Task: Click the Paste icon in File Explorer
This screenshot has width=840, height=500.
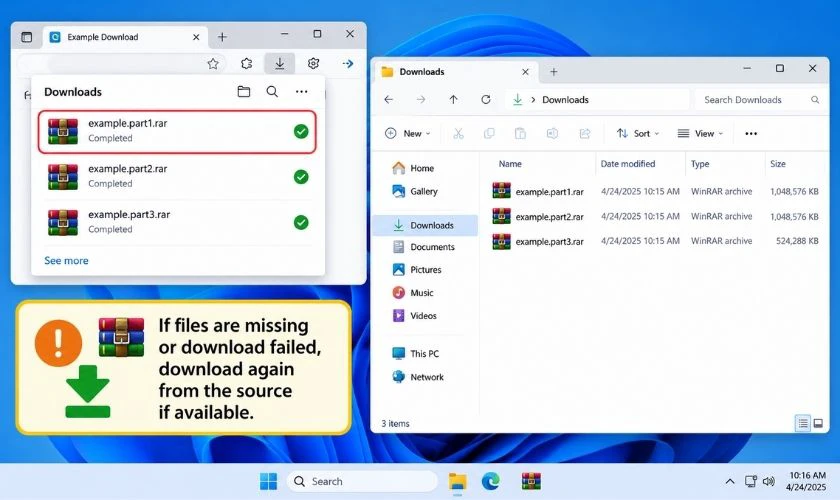Action: pyautogui.click(x=520, y=133)
